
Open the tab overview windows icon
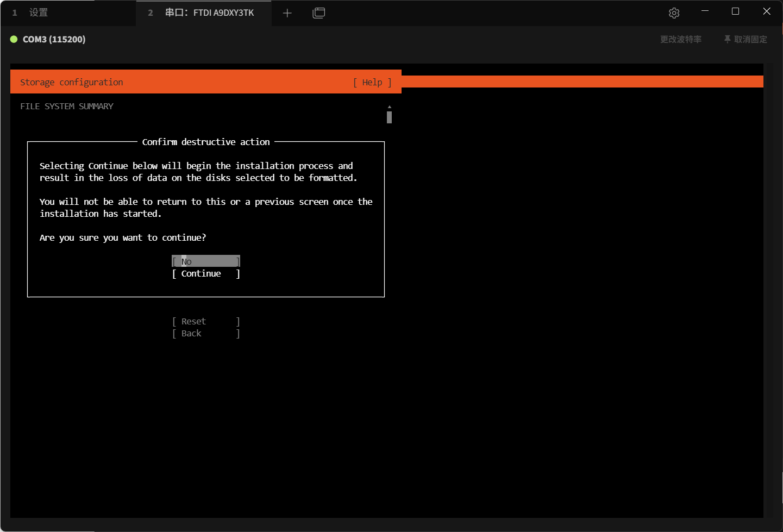coord(319,13)
